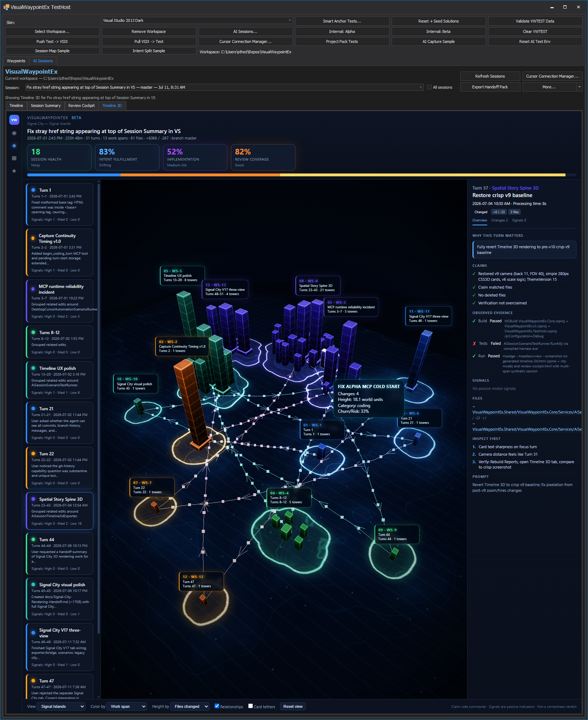Toggle the All sessions checkbox
Image resolution: width=588 pixels, height=720 pixels.
(429, 87)
